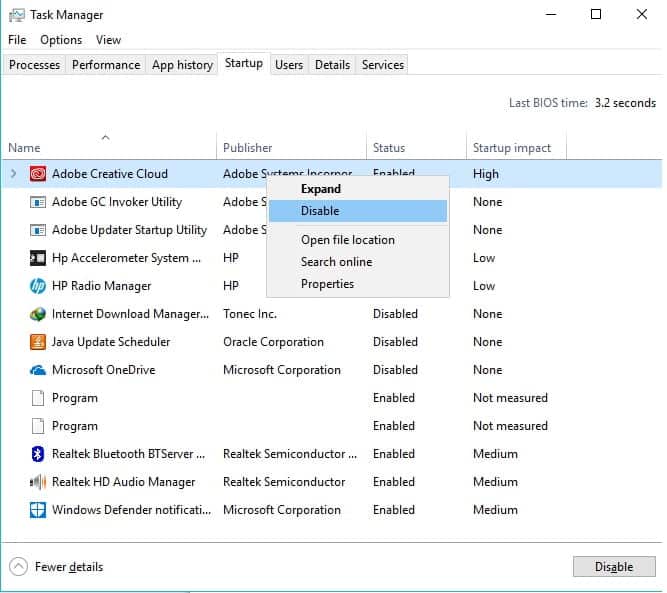This screenshot has height=593, width=667.
Task: Choose Expand from the context menu
Action: point(320,189)
